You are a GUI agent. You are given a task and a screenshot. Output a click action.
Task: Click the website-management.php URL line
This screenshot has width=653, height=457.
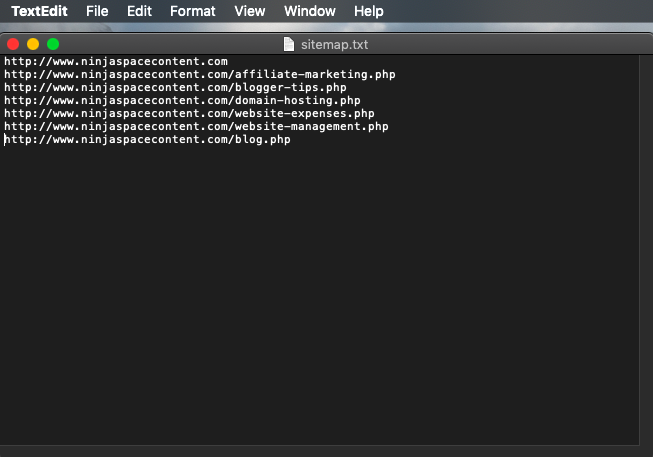click(195, 127)
